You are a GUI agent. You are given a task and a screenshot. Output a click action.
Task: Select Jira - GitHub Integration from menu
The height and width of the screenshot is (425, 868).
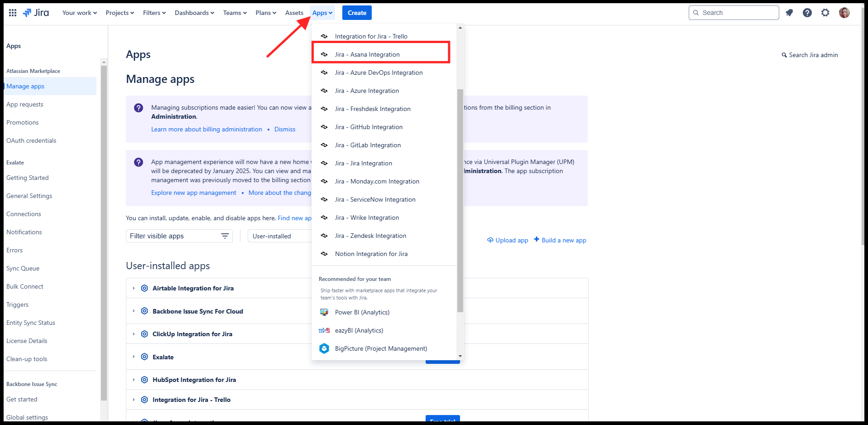pos(369,127)
